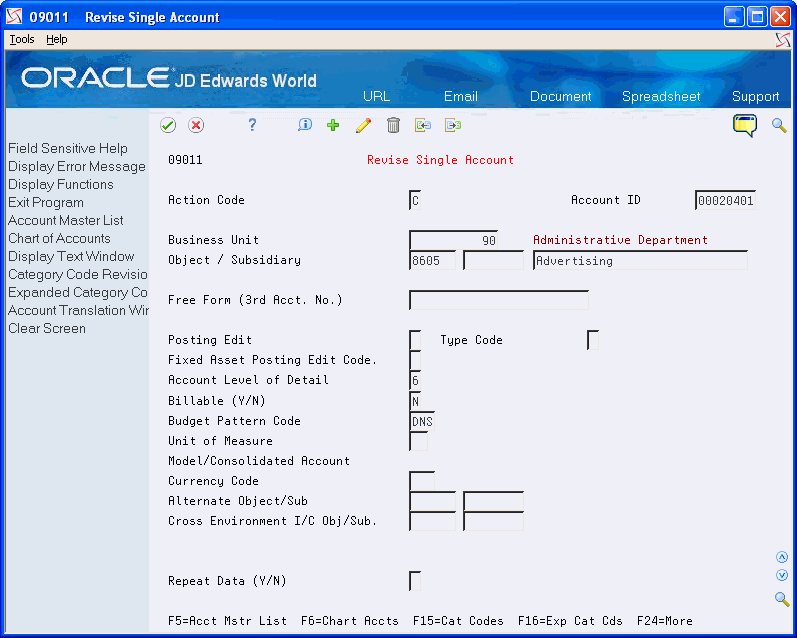Select Field Sensitive Help link
The width and height of the screenshot is (797, 638).
(x=68, y=148)
